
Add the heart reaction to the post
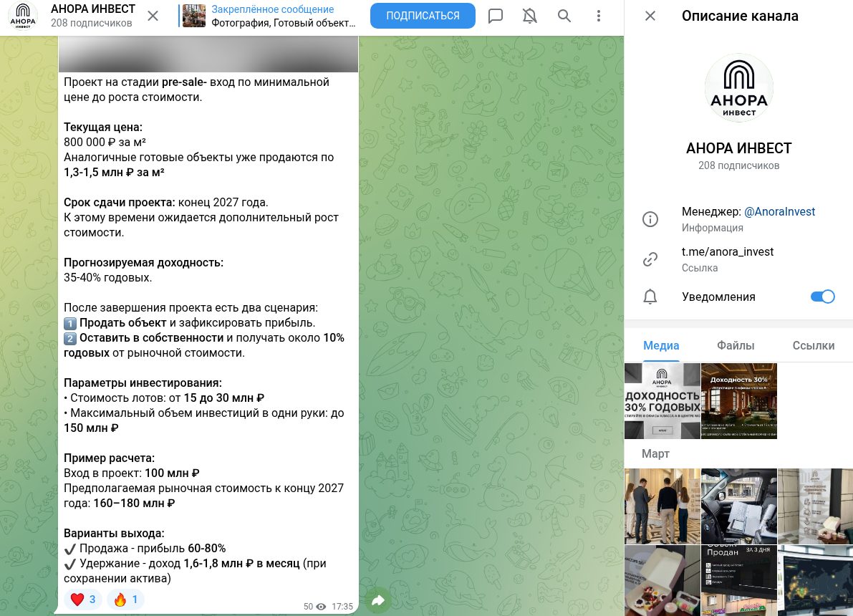pos(83,600)
